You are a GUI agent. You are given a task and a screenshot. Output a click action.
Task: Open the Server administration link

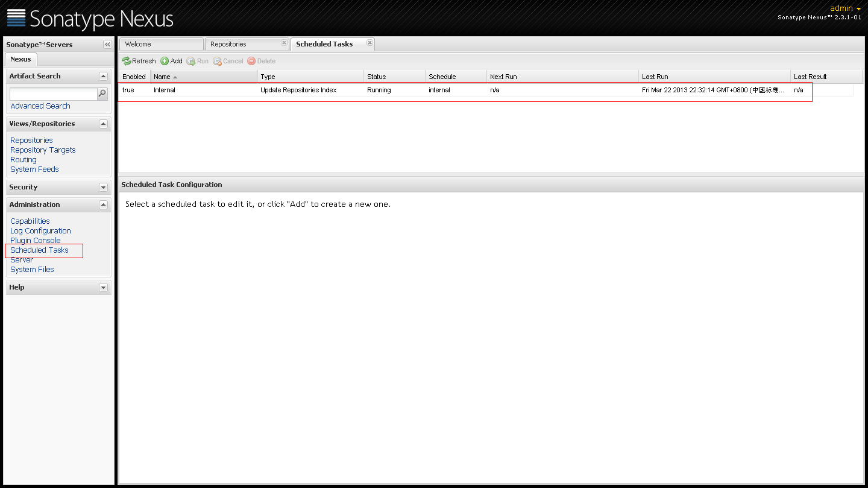point(22,260)
